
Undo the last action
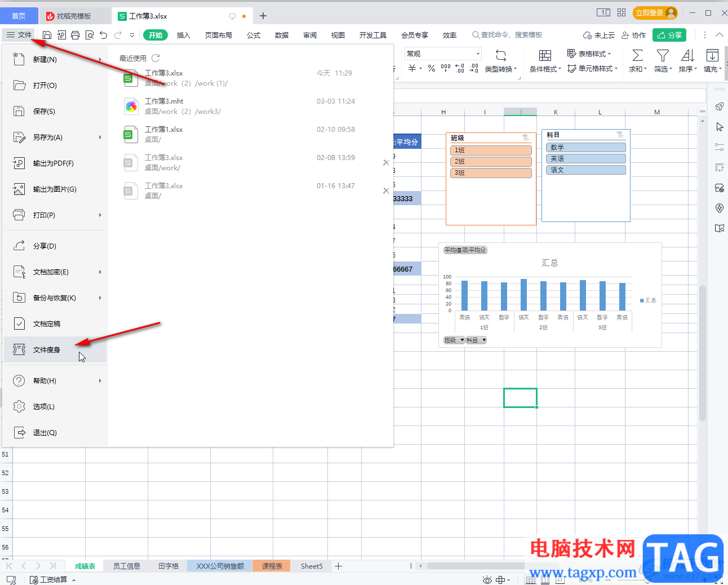[x=104, y=35]
